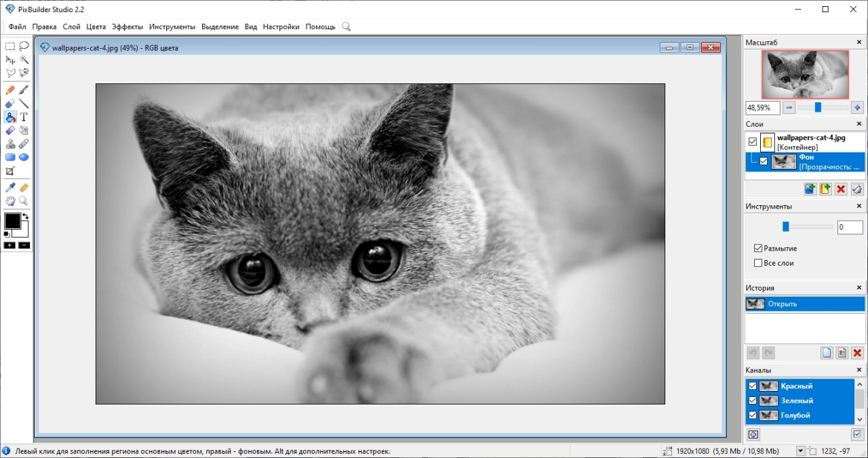Zoom in with plus button

pos(857,108)
